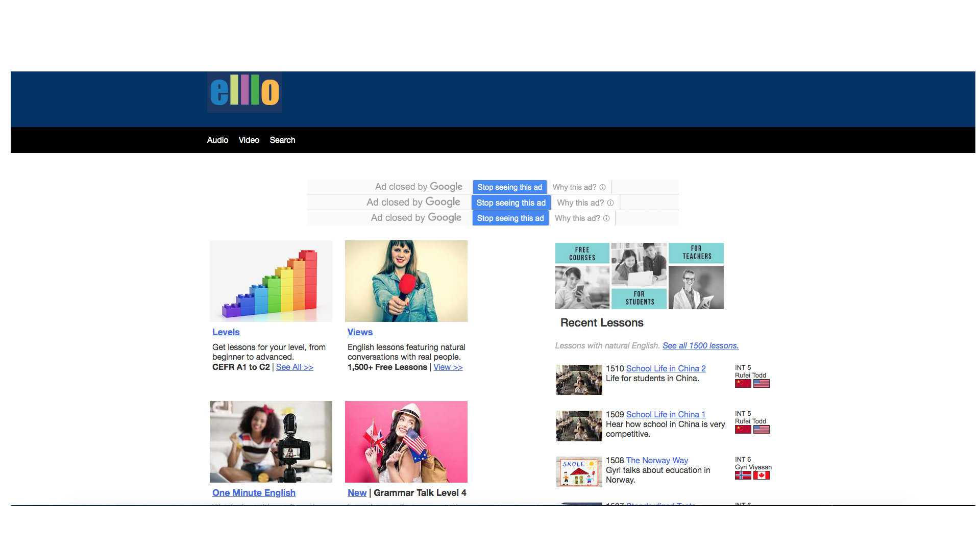Click 'Grammar Talk Level 4' text
This screenshot has height=551, width=980.
(420, 493)
